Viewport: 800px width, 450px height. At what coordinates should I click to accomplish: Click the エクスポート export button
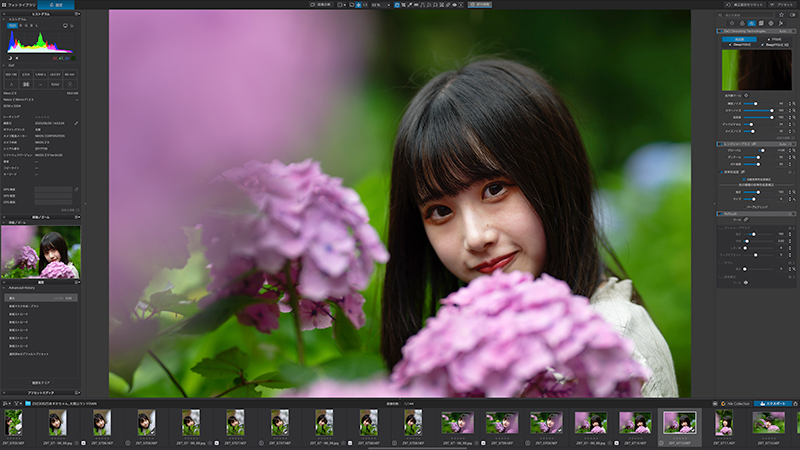(773, 404)
